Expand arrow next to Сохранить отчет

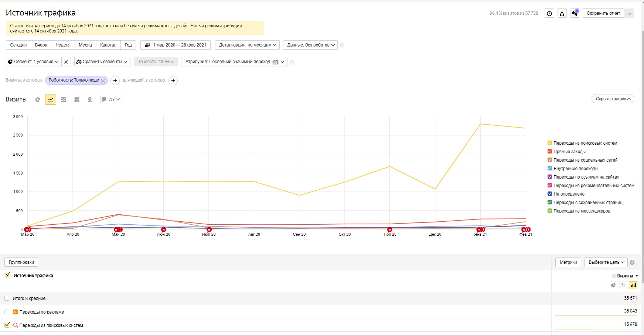[x=629, y=13]
